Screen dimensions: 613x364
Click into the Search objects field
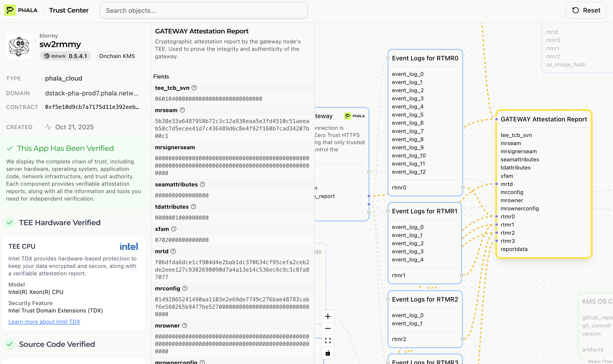pyautogui.click(x=204, y=10)
